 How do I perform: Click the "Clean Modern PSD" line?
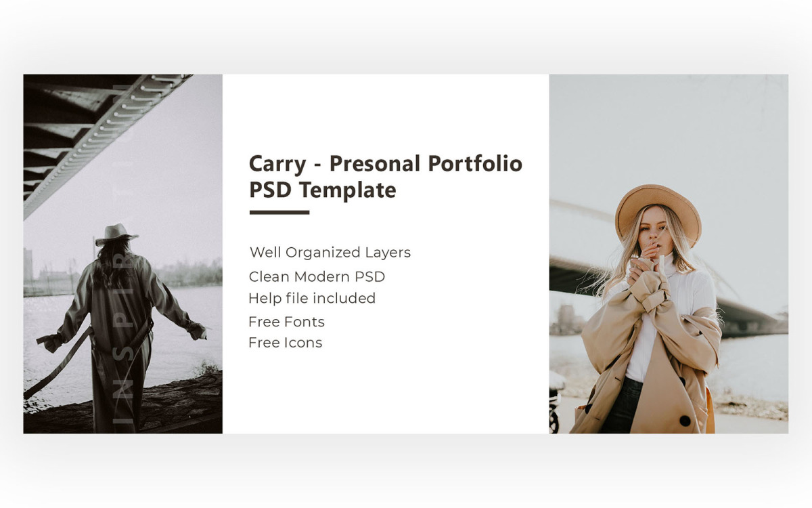[x=317, y=276]
